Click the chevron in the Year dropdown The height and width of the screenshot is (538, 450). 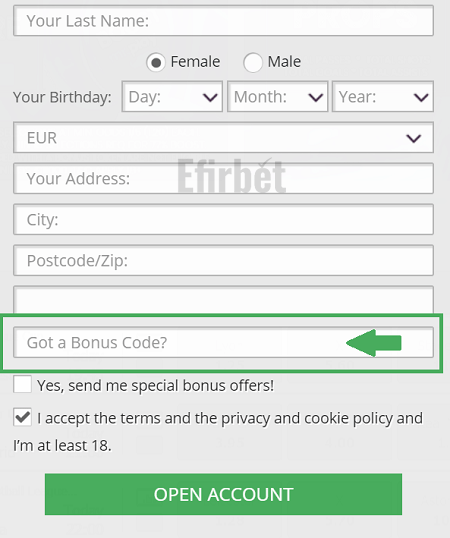click(x=421, y=98)
